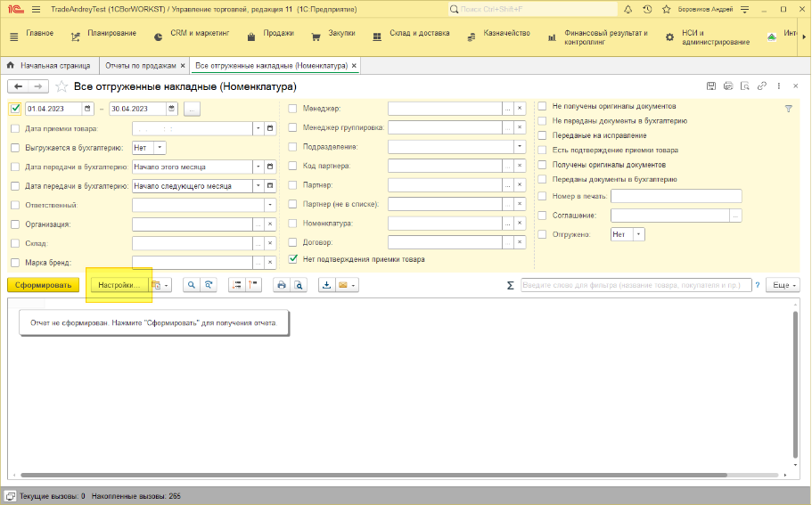
Task: Open the Еще dropdown menu
Action: pyautogui.click(x=783, y=285)
